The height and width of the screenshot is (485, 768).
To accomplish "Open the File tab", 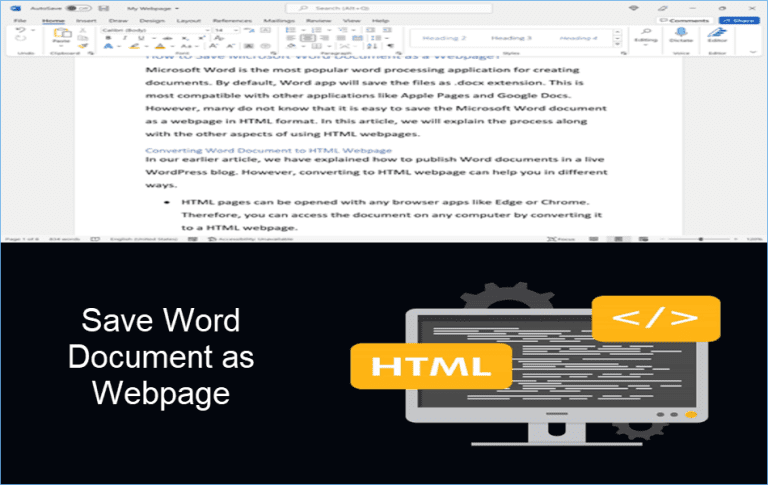I will pyautogui.click(x=20, y=21).
